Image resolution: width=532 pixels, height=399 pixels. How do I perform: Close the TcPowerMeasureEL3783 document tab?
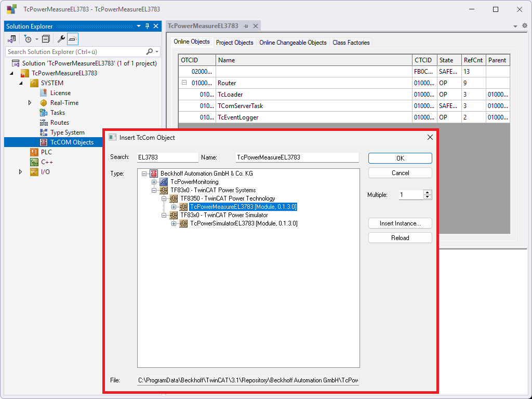pos(256,26)
